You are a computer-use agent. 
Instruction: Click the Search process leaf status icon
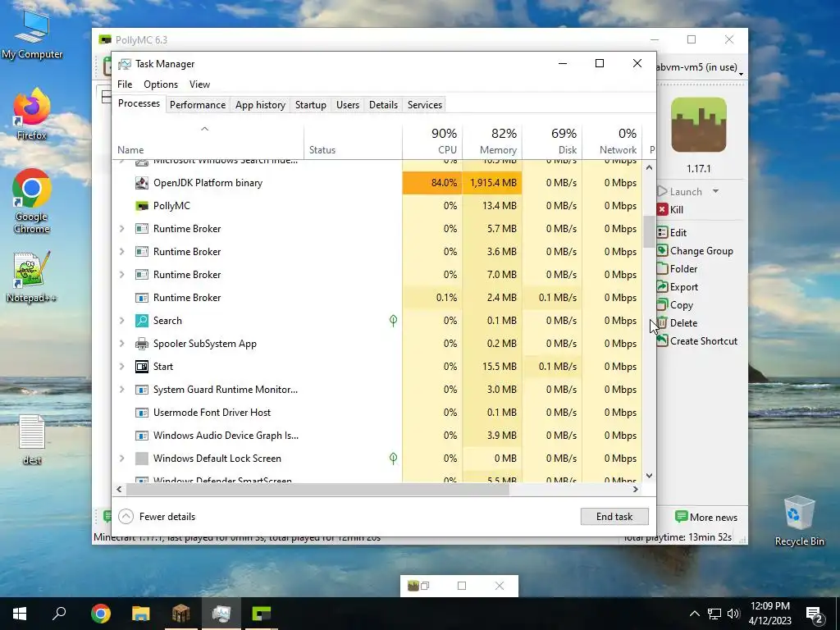pos(393,321)
